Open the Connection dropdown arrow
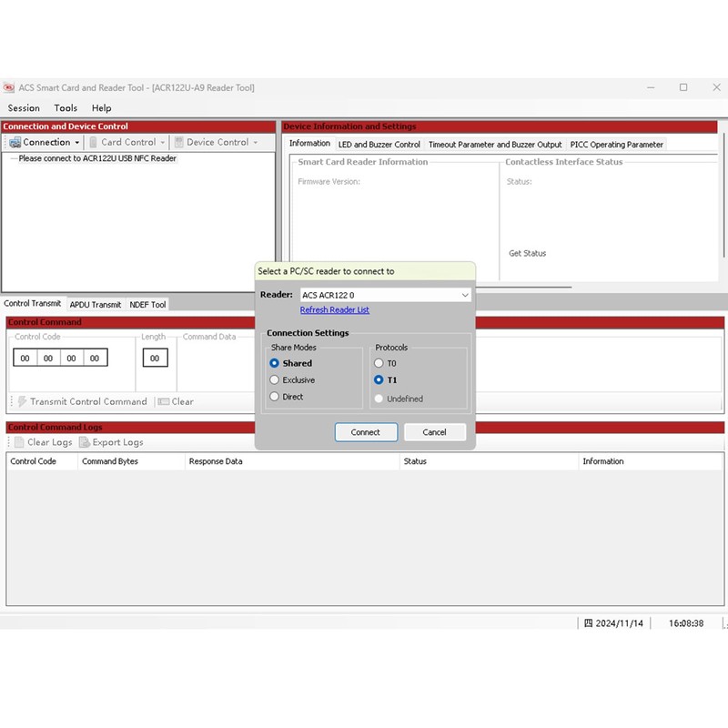 coord(77,143)
